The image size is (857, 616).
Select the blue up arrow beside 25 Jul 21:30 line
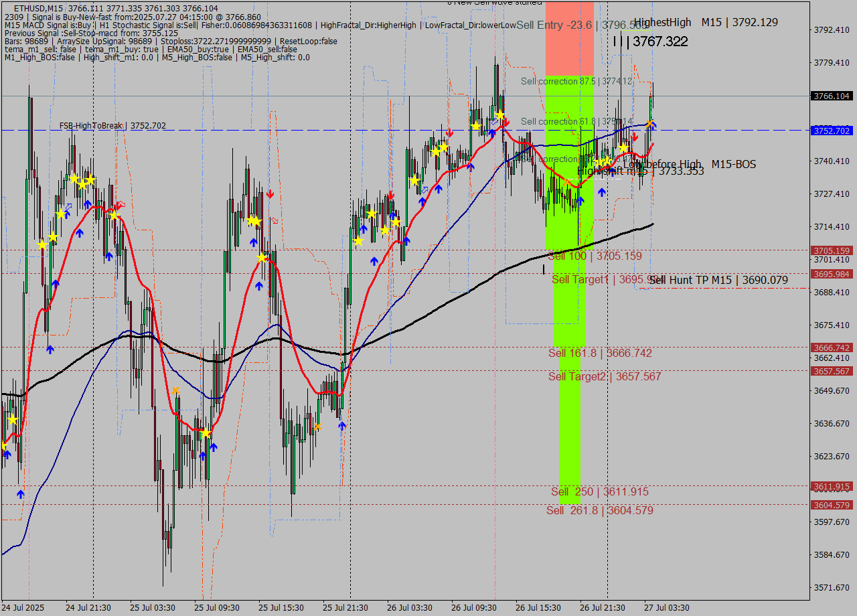tap(343, 425)
